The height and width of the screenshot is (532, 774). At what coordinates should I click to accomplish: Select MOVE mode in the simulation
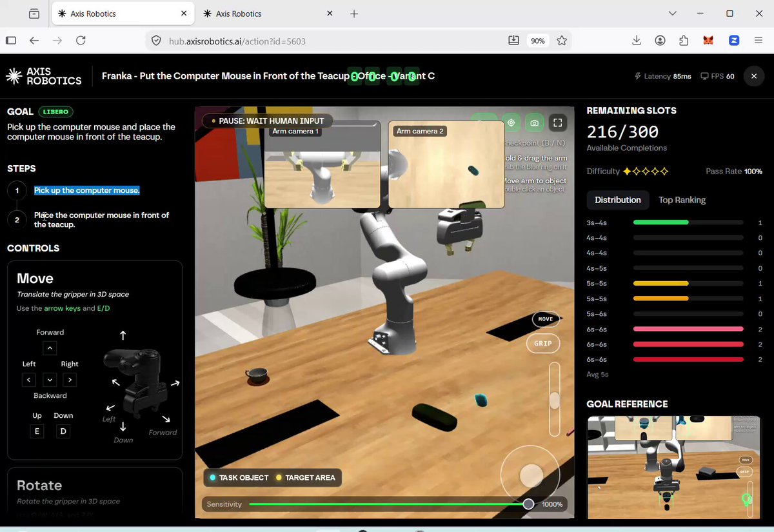coord(546,319)
